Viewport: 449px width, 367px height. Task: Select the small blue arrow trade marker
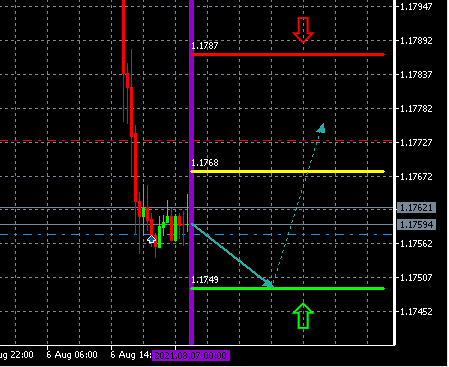151,239
